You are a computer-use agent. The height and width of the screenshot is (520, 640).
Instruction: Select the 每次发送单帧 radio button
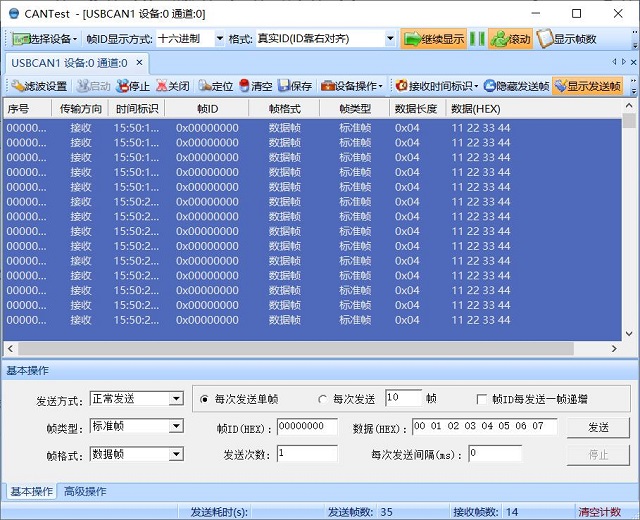(x=204, y=399)
